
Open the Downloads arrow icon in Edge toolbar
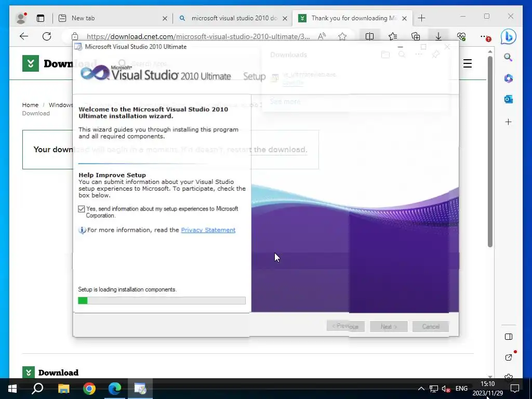(438, 36)
